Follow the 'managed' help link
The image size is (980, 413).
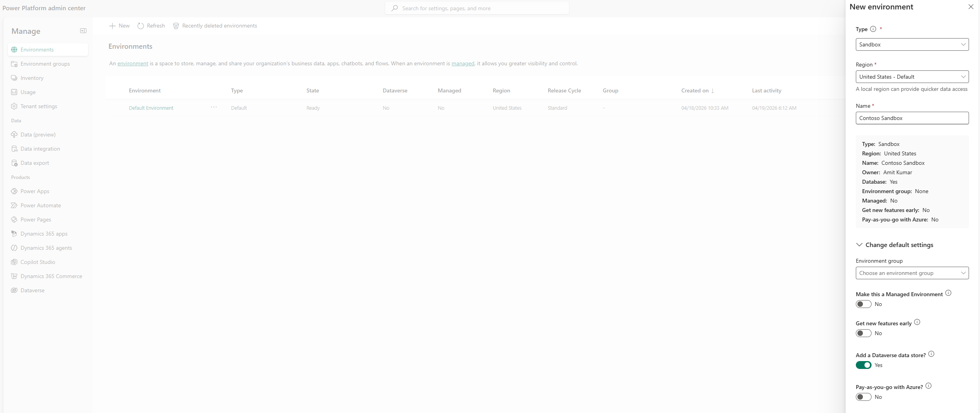pyautogui.click(x=463, y=63)
